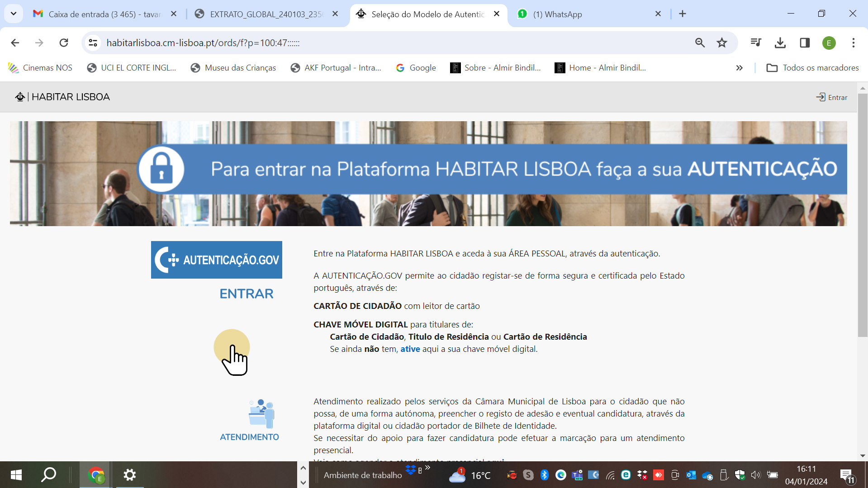
Task: Click the AUTENTICAÇÃO.GOV logo image
Action: click(216, 260)
